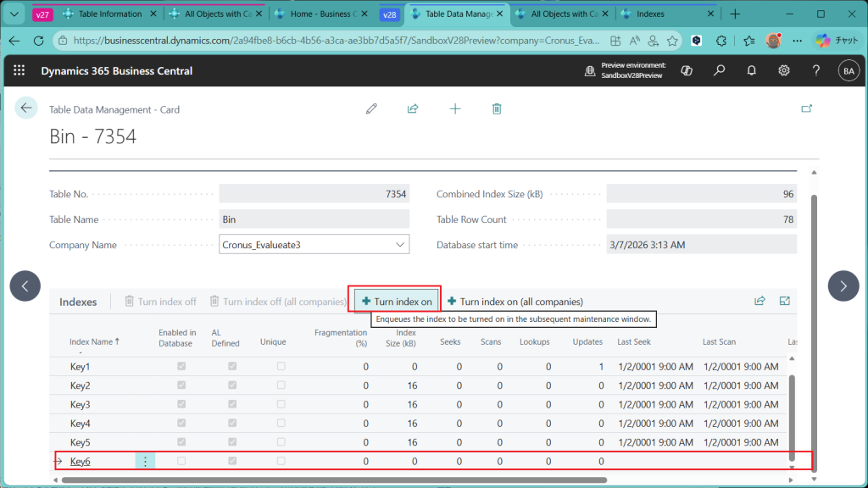Click the trash delete icon
The image size is (868, 488).
[497, 109]
